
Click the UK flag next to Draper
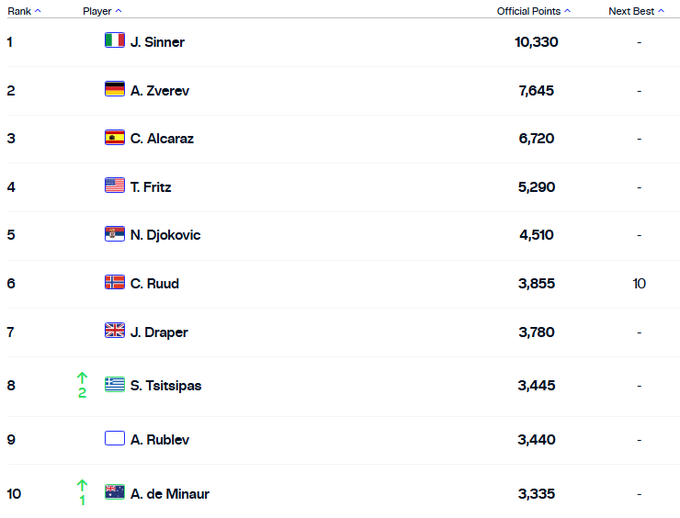[x=115, y=331]
